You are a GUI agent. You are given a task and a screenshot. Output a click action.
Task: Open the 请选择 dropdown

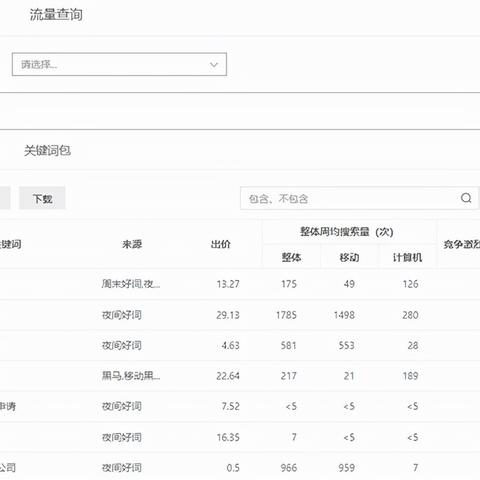point(119,64)
